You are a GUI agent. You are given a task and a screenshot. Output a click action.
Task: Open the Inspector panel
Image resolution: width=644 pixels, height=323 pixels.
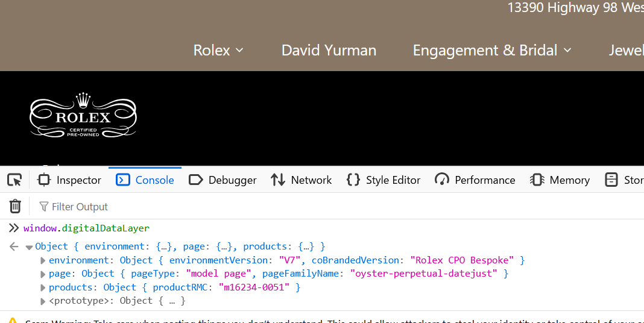click(x=69, y=180)
